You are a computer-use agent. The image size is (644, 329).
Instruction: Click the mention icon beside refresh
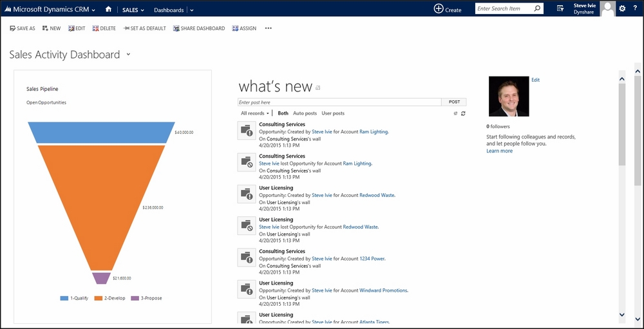pos(455,113)
